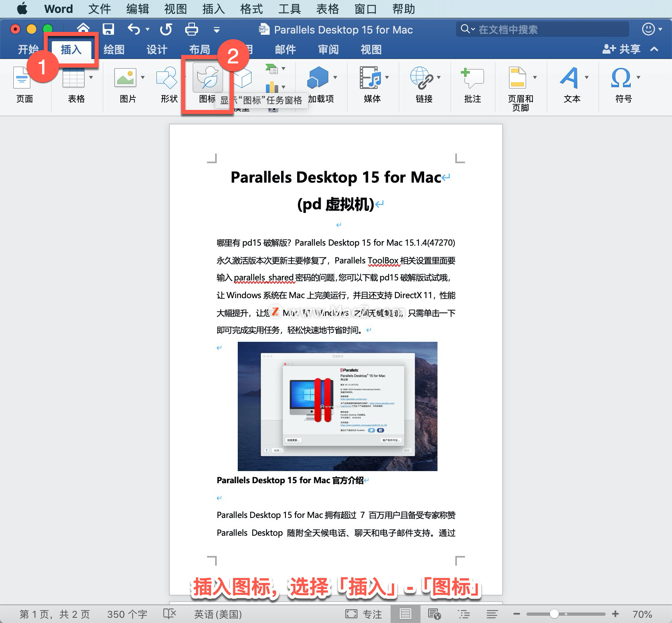The height and width of the screenshot is (623, 672).
Task: Click the 3D model cube icon
Action: coord(243,77)
